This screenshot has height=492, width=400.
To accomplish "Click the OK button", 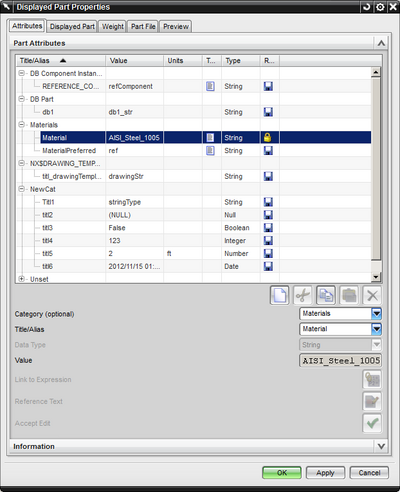I will click(x=282, y=472).
